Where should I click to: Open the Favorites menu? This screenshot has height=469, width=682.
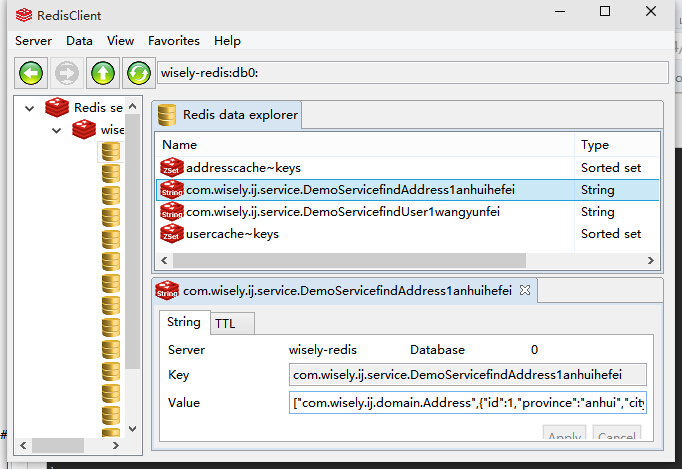(x=174, y=41)
